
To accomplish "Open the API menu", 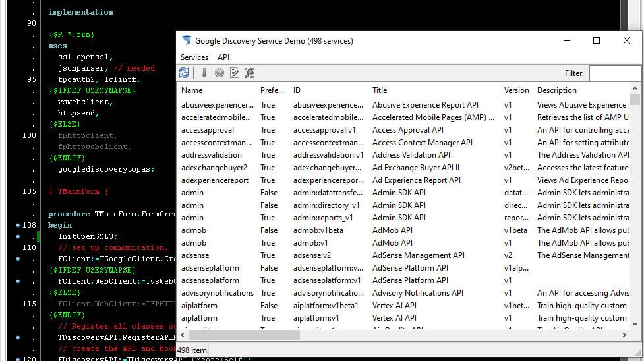I will click(x=223, y=57).
